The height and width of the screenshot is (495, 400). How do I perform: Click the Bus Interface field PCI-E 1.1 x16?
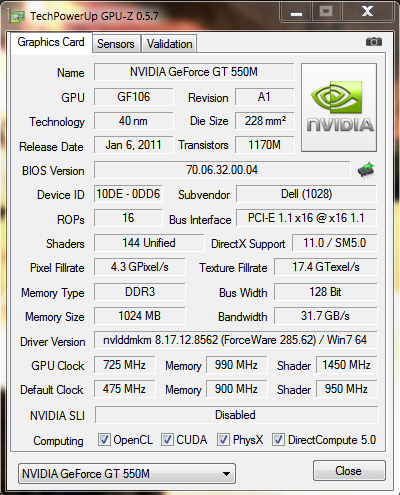[306, 218]
